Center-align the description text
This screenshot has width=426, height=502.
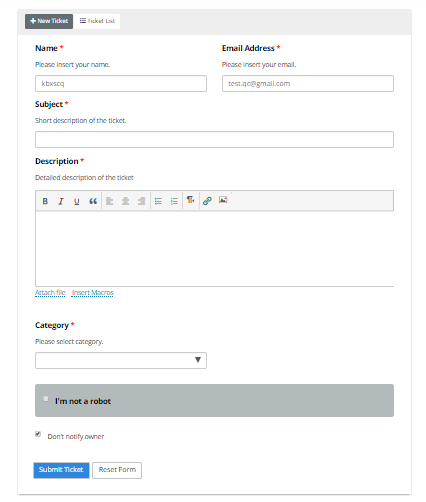point(125,201)
